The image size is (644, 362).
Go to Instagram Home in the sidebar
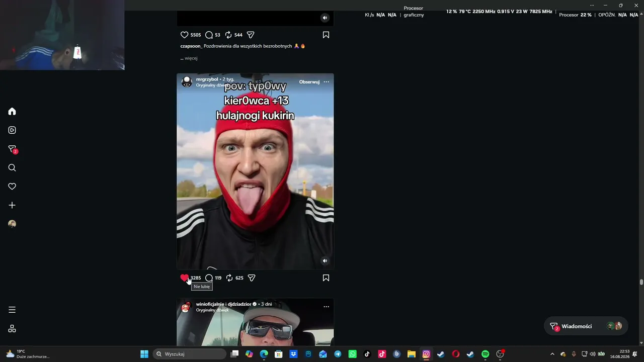(12, 111)
